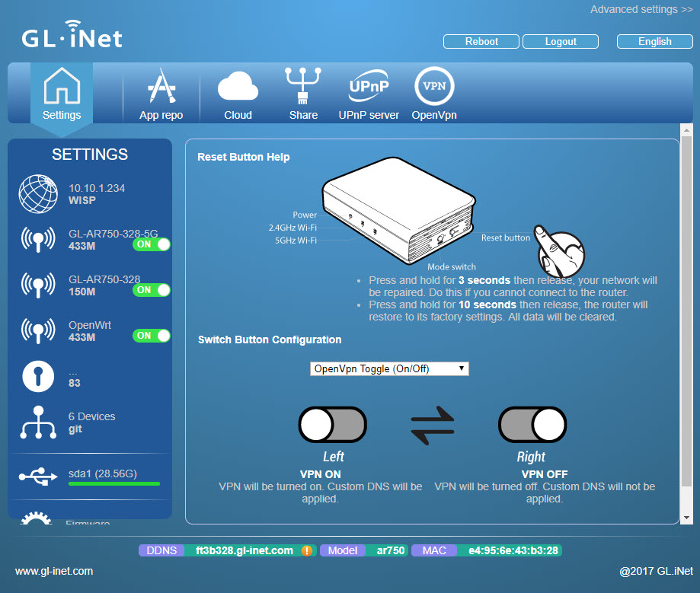Click the Reboot button
Screen dimensions: 700x593
[481, 42]
